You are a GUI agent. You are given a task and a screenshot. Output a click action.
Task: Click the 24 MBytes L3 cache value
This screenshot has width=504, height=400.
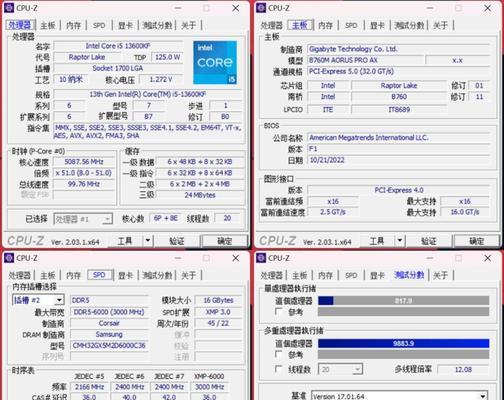(200, 195)
